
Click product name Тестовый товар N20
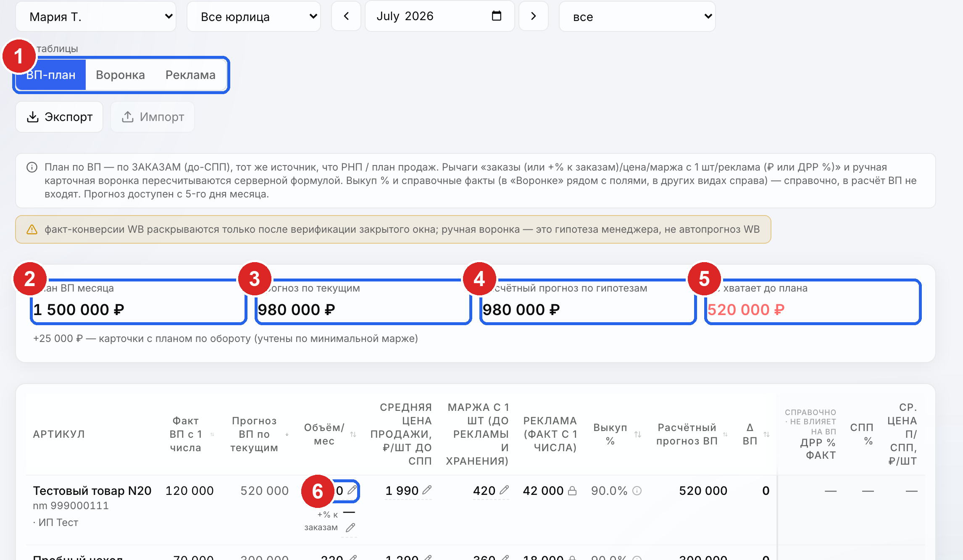[92, 491]
